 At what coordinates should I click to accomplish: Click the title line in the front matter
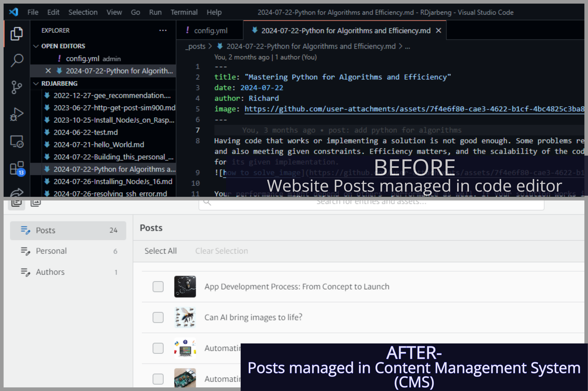click(x=332, y=77)
